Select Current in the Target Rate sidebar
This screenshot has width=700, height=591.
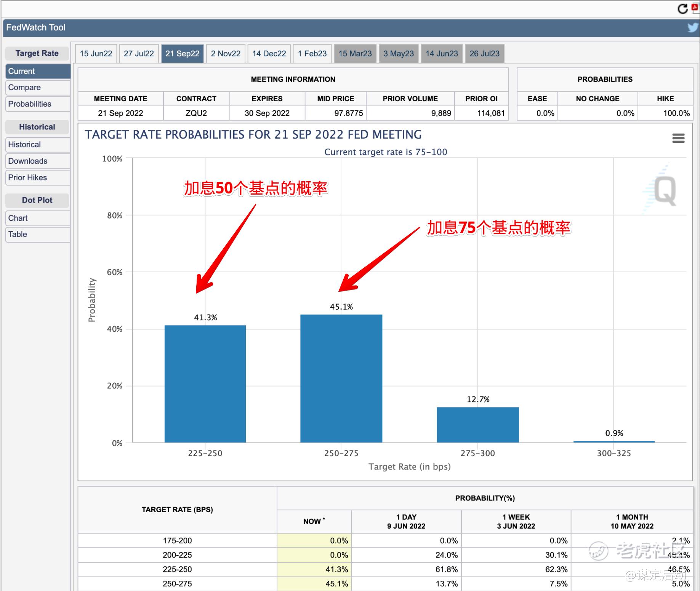(38, 71)
